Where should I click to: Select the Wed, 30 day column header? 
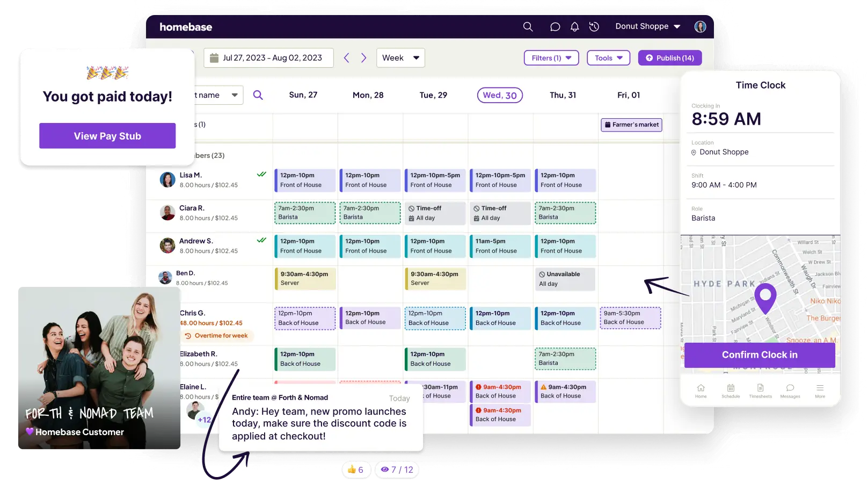(500, 95)
